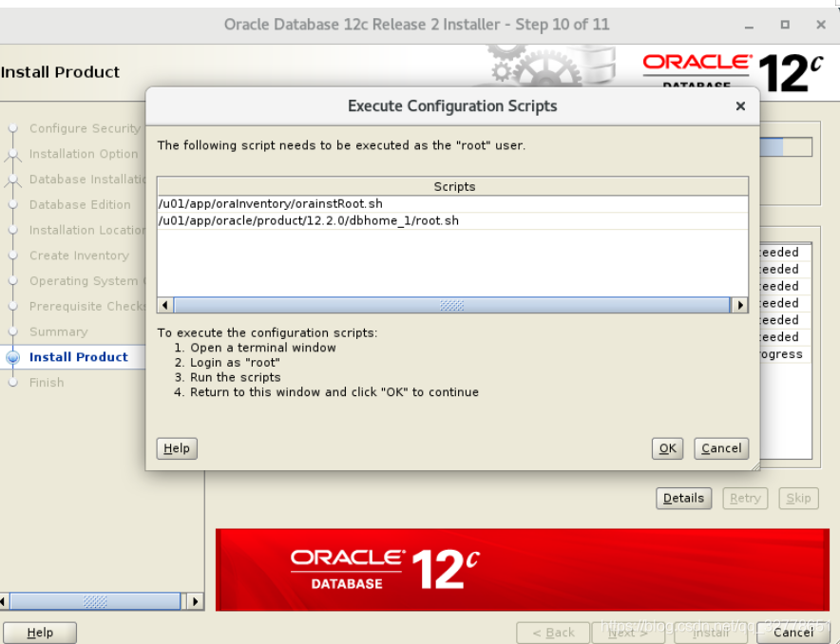Select Installation Option step in sidebar
The image size is (840, 644).
(84, 154)
